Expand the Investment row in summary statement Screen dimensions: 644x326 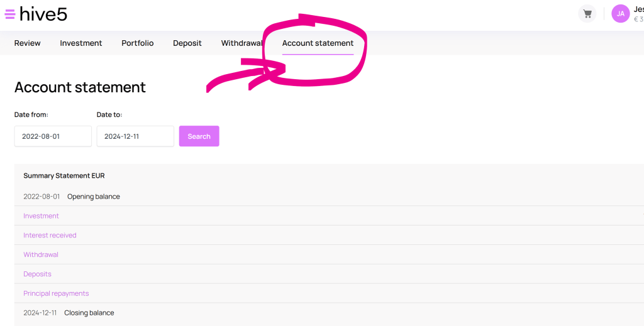[41, 216]
